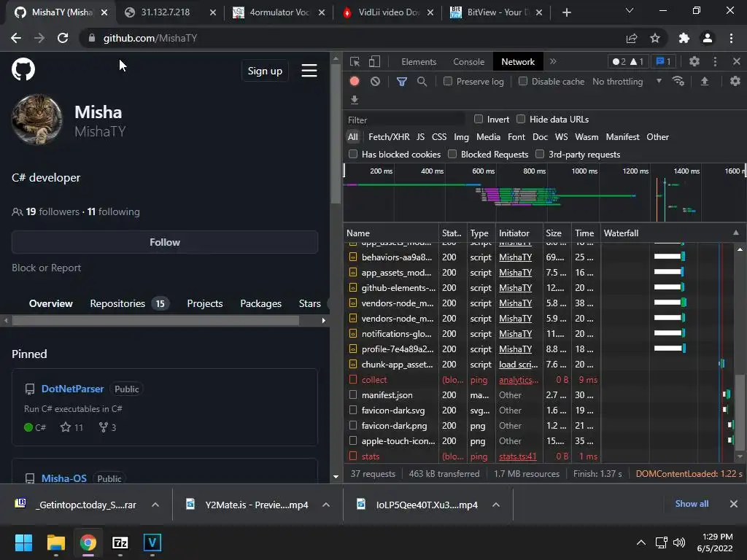Follow the MishaTY user

click(165, 242)
